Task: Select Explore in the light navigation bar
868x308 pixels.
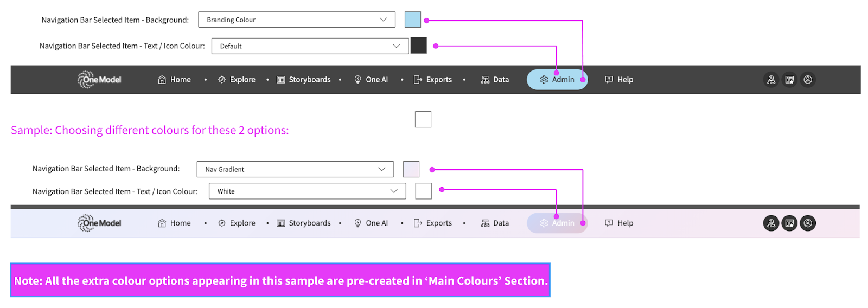Action: 237,223
